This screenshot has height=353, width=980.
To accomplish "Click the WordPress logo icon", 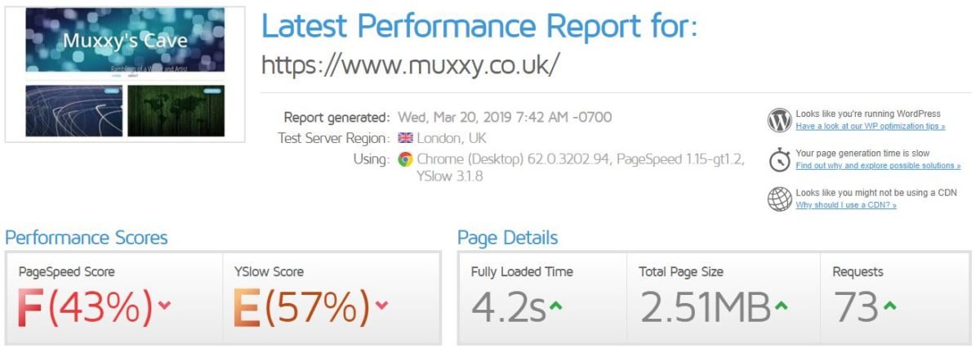I will [x=780, y=121].
